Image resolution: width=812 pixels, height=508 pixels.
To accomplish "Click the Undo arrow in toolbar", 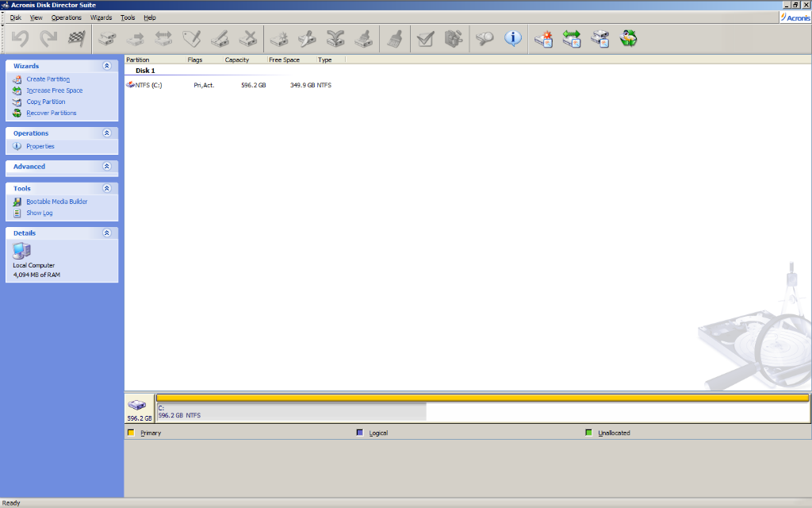I will 21,39.
